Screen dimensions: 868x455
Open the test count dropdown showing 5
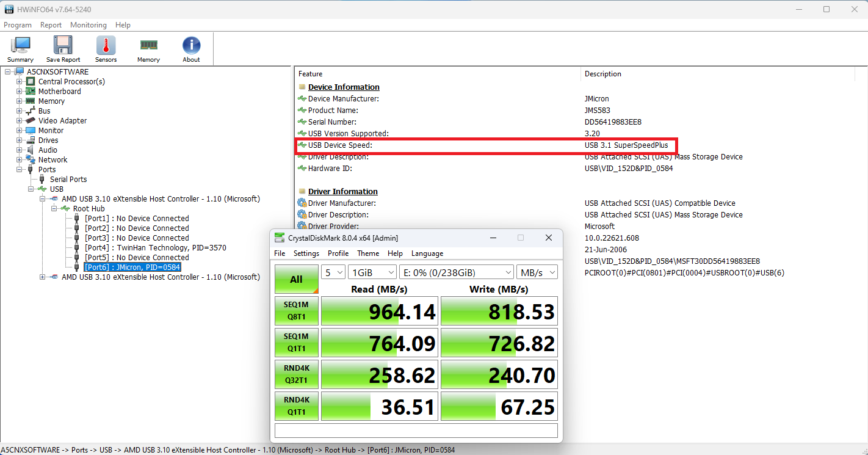point(333,272)
